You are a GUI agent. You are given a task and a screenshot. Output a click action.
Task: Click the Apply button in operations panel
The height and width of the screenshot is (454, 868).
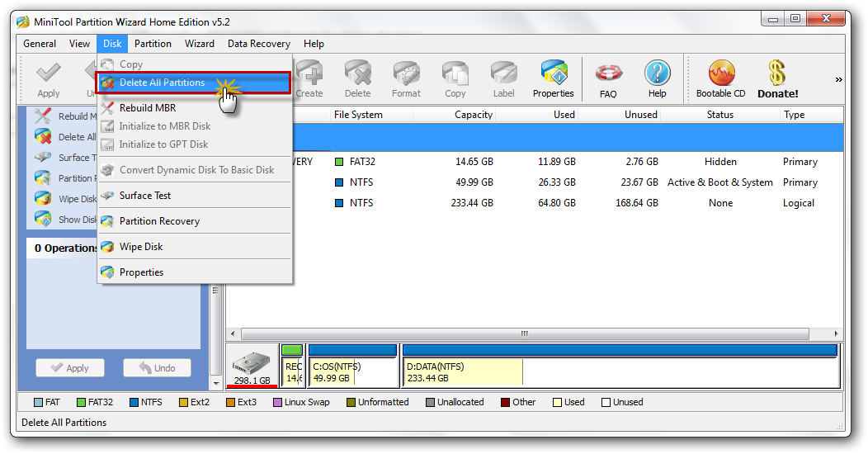pyautogui.click(x=70, y=367)
